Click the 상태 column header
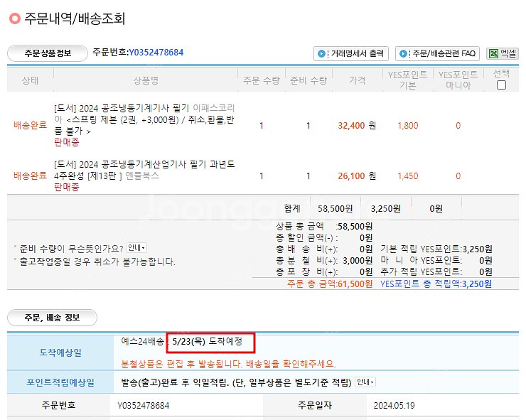The image size is (526, 420). 30,80
